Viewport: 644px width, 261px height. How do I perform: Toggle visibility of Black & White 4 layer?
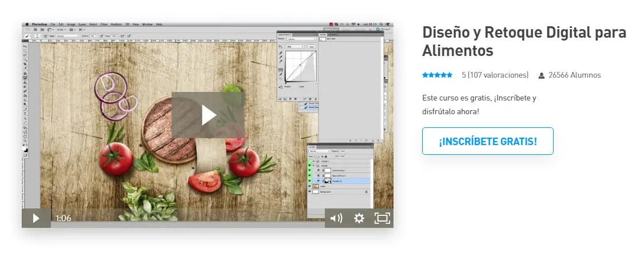[309, 176]
